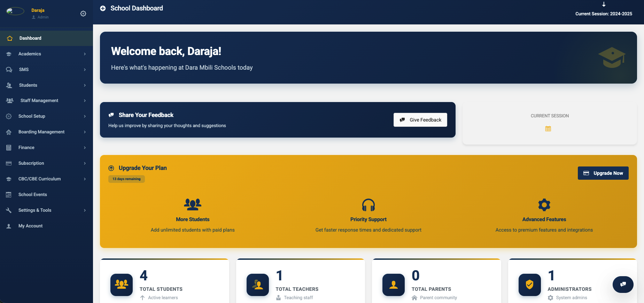
Task: Open the Finance menu item
Action: (x=46, y=148)
